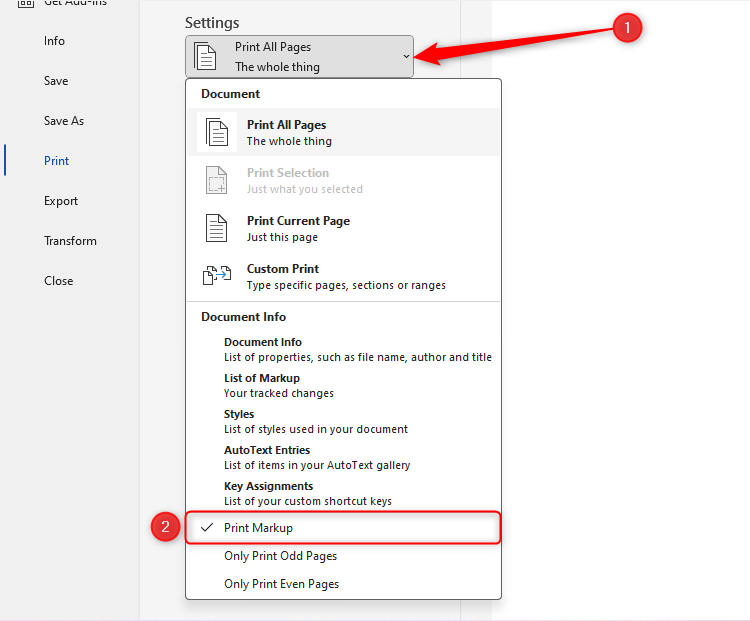Go to the Transform sidebar option
Screen dimensions: 750x621
[x=70, y=241]
